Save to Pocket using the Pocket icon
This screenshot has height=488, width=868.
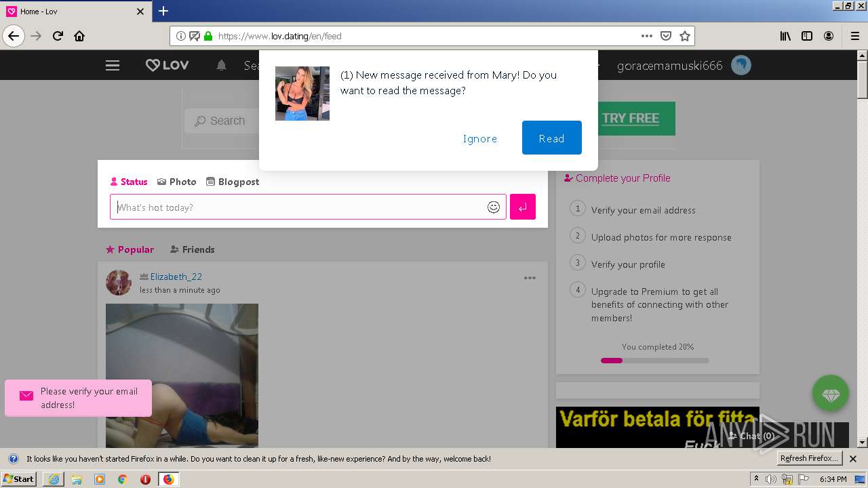pyautogui.click(x=666, y=36)
